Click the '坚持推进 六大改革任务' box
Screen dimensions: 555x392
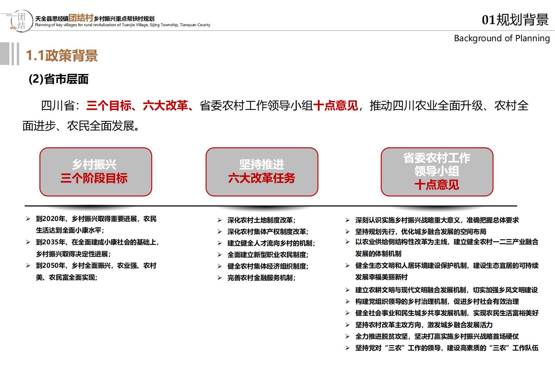[x=262, y=172]
